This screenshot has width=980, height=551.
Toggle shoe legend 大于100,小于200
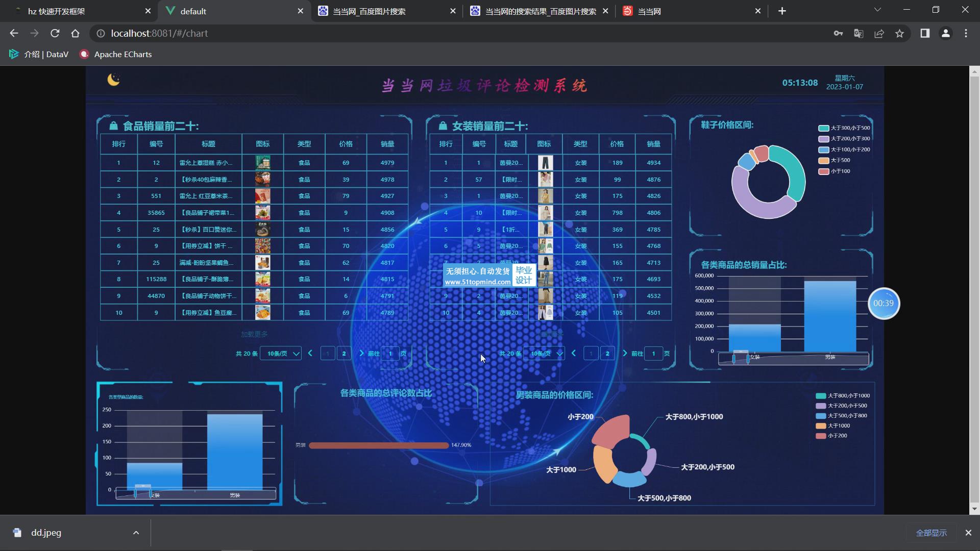pyautogui.click(x=844, y=149)
